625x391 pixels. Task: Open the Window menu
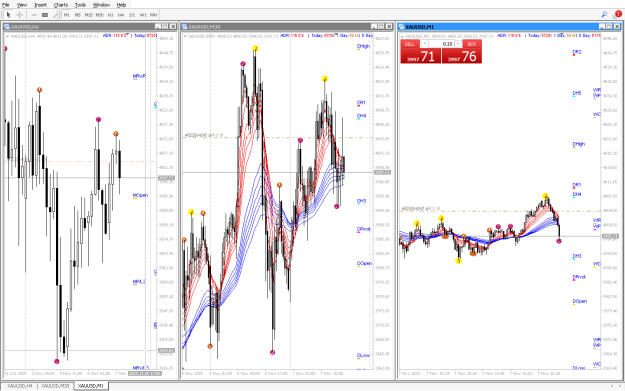click(101, 5)
